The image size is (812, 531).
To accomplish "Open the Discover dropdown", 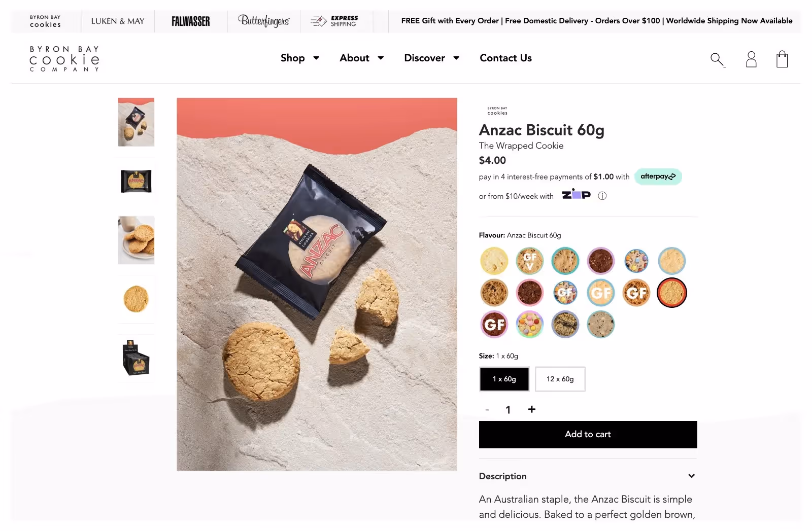I will pyautogui.click(x=431, y=58).
